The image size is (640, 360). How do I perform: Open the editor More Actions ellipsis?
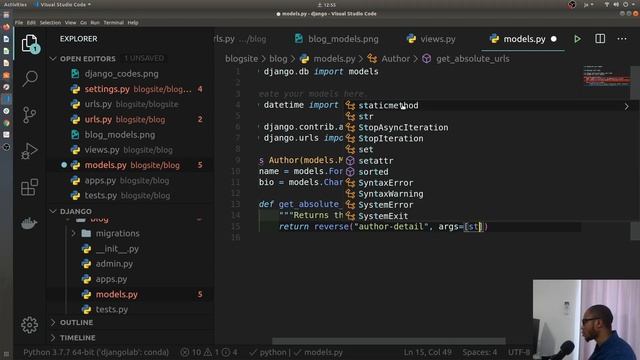pyautogui.click(x=622, y=39)
